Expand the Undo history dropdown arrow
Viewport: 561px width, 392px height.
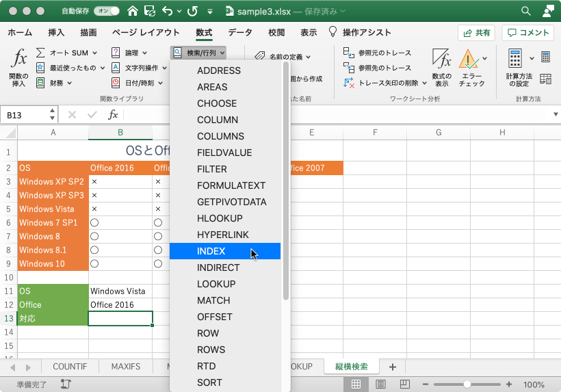tap(179, 12)
